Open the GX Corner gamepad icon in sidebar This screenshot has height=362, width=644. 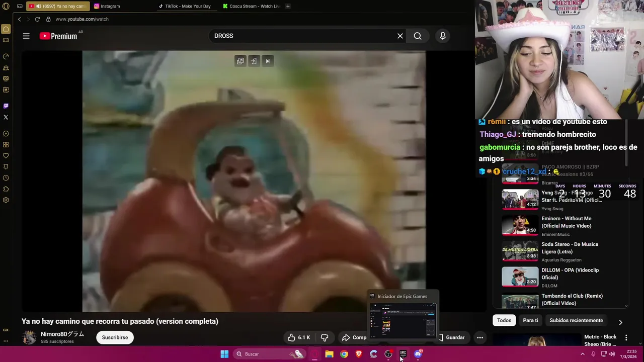[x=6, y=40]
